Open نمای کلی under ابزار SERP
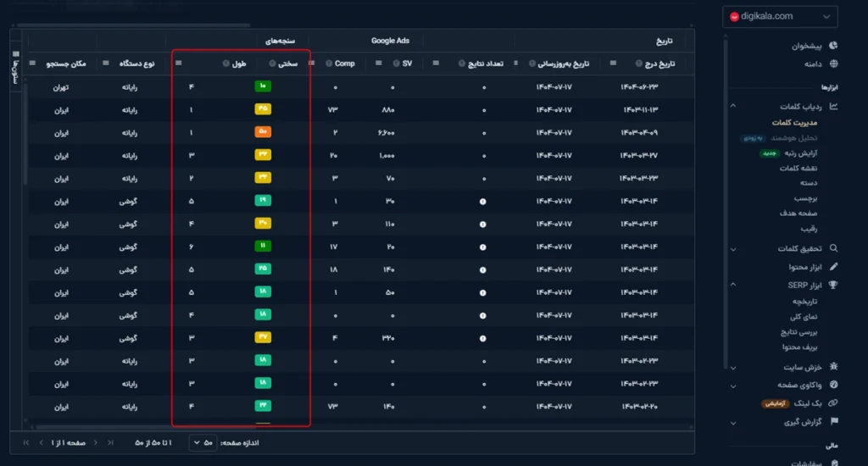Viewport: 868px width, 466px height. tap(804, 317)
